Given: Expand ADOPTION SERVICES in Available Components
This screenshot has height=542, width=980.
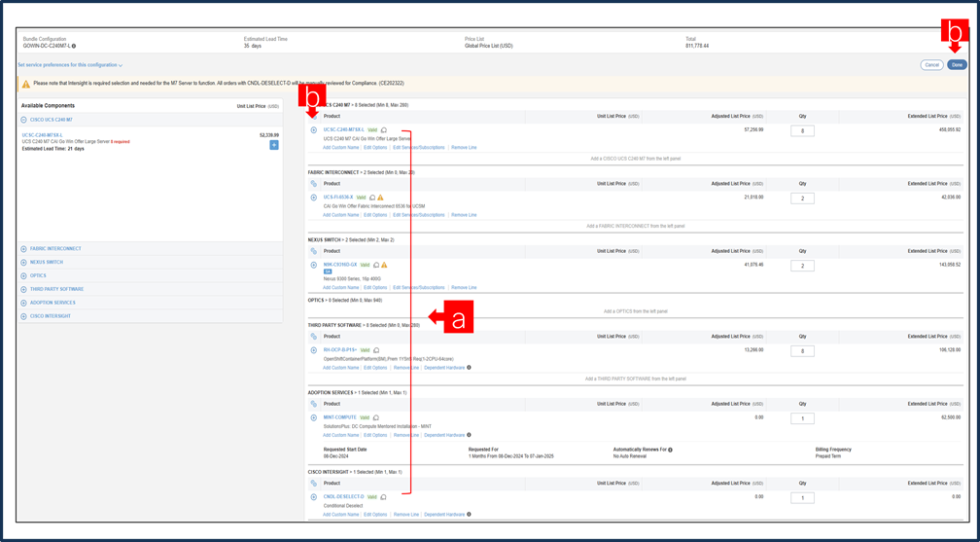Looking at the screenshot, I should coord(23,303).
